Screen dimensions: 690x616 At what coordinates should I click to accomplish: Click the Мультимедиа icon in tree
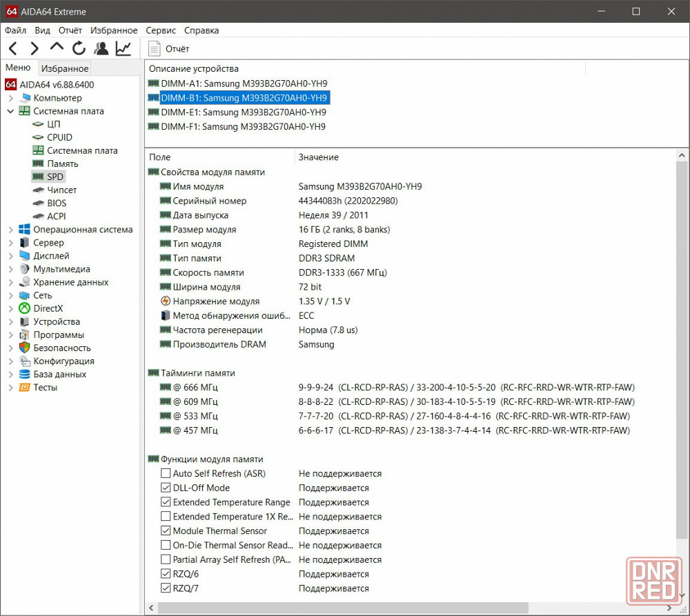tap(25, 269)
